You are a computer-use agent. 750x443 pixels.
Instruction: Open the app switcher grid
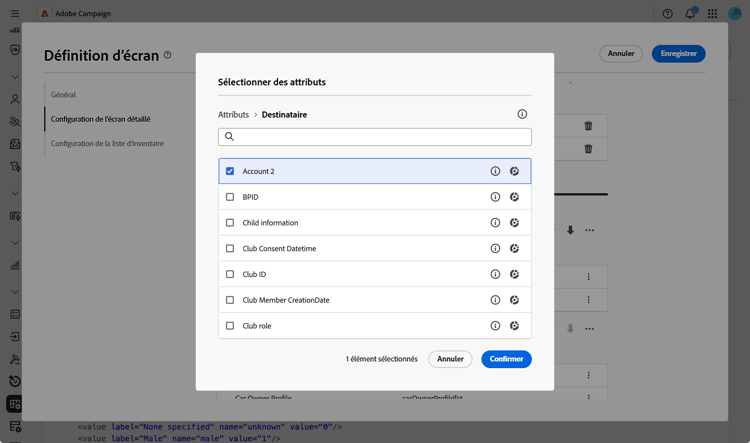(x=712, y=14)
